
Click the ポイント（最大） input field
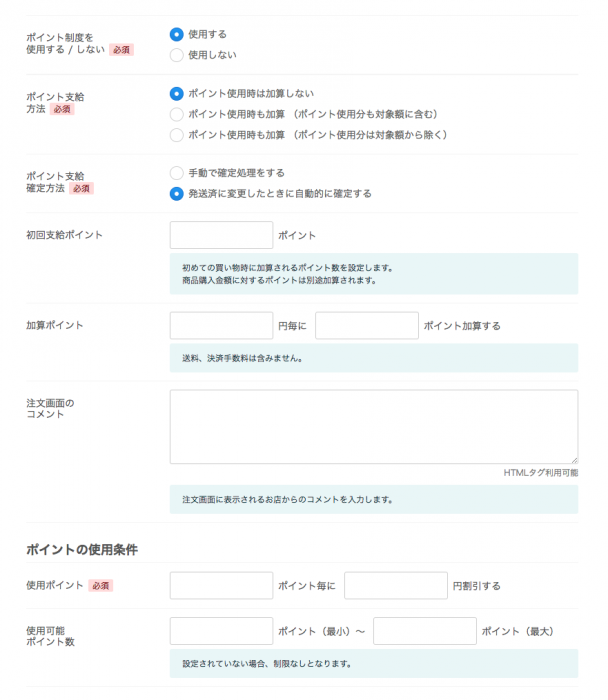[425, 631]
